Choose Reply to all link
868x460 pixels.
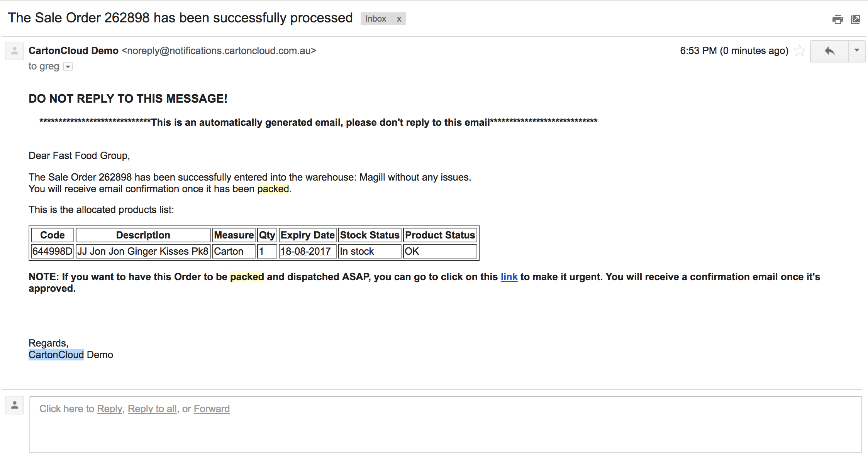pos(152,409)
